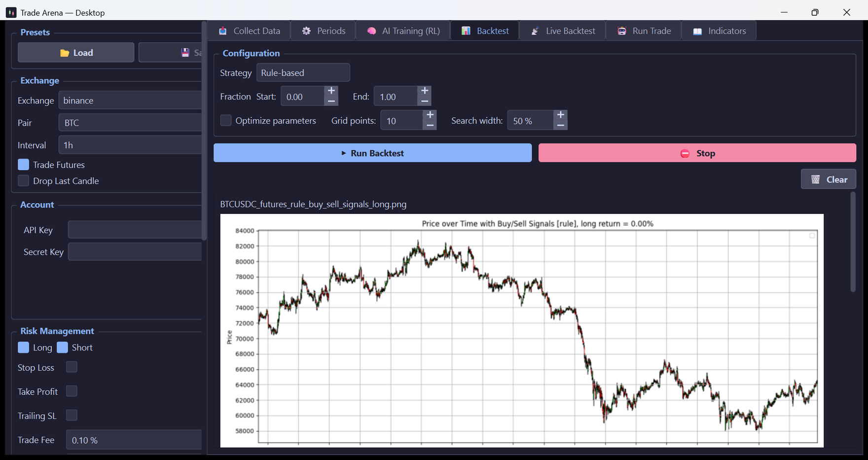
Task: Click the left panel vertical scrollbar
Action: pyautogui.click(x=204, y=131)
